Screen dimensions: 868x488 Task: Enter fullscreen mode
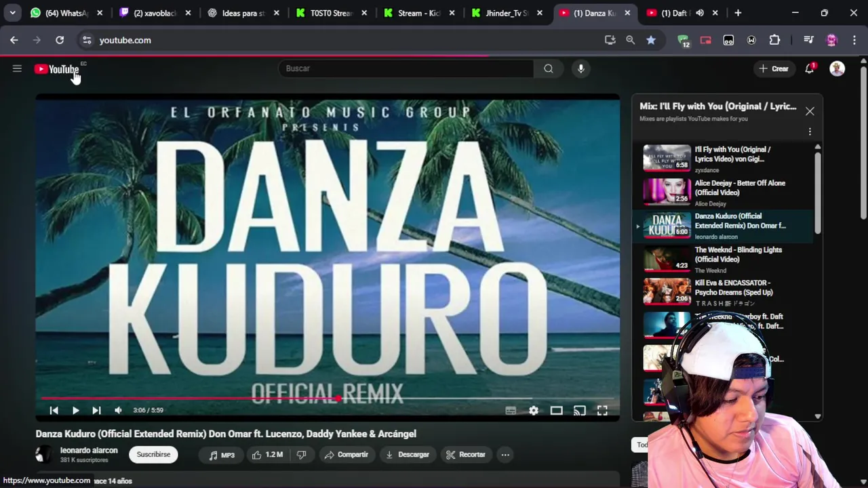point(602,410)
